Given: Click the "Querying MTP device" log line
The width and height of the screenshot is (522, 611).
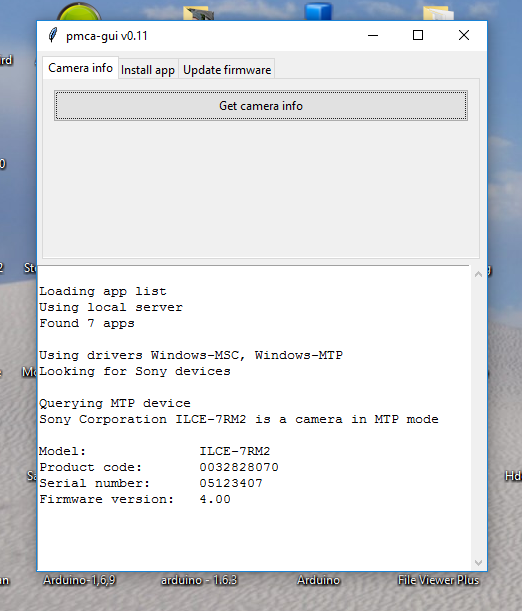Looking at the screenshot, I should [115, 403].
